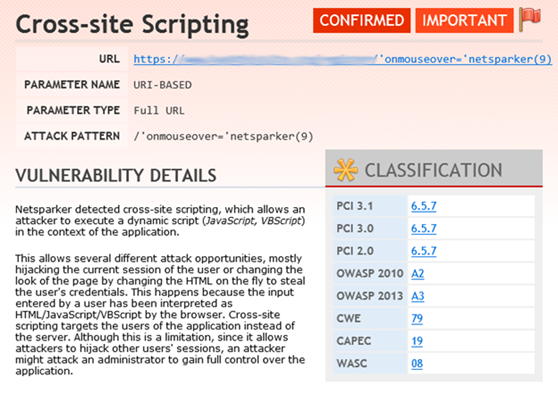Screen dimensions: 558x393
Task: Click the Cross-site Scripting title
Action: pyautogui.click(x=132, y=24)
